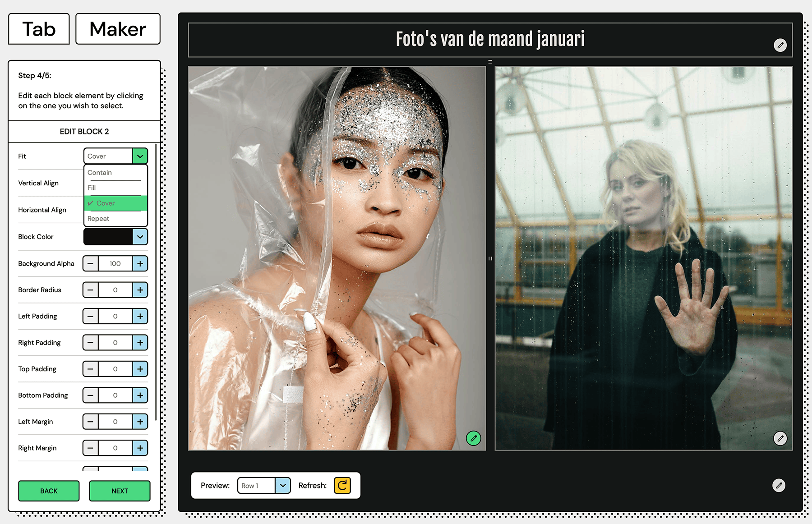Click the Vertical Align label
Screen dimensions: 812x524
coord(38,183)
